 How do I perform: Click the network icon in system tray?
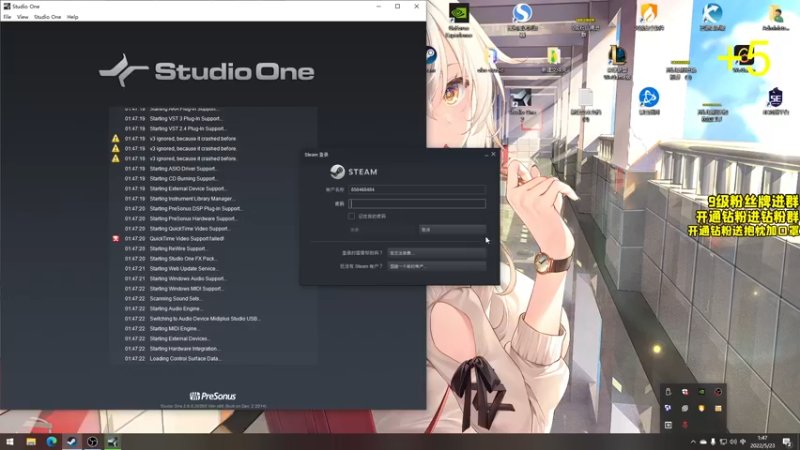pos(723,442)
